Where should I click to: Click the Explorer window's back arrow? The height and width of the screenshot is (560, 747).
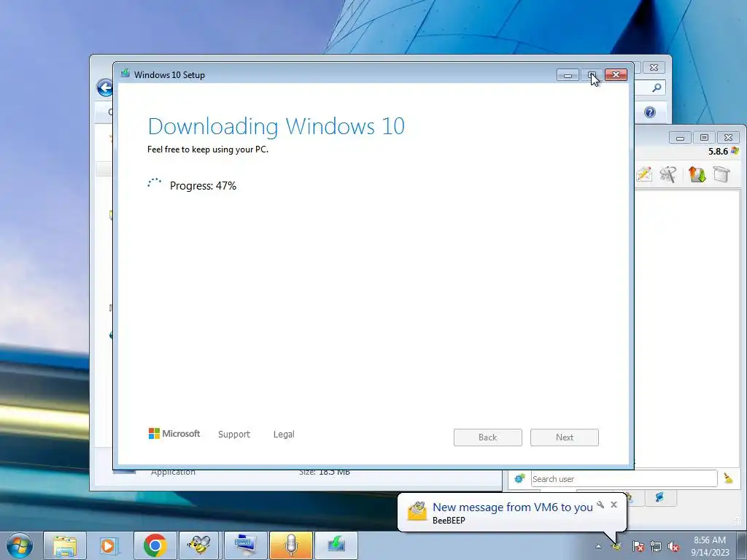coord(104,87)
